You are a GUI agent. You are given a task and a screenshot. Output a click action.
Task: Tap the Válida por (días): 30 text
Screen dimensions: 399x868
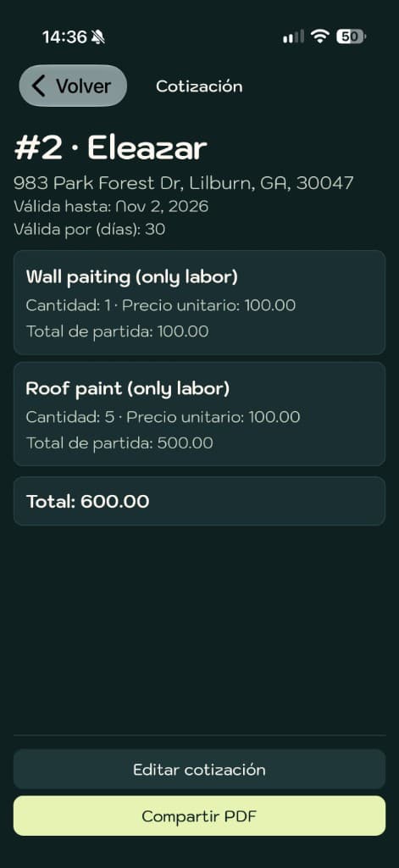(90, 229)
